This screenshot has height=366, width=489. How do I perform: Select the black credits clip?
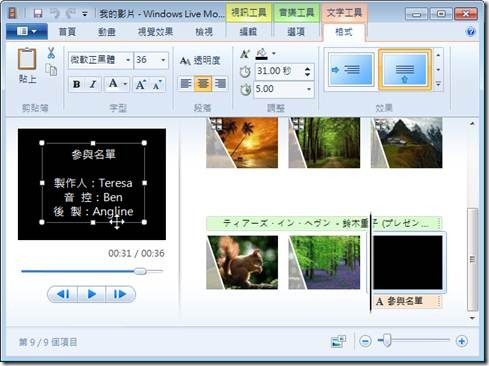click(x=408, y=262)
